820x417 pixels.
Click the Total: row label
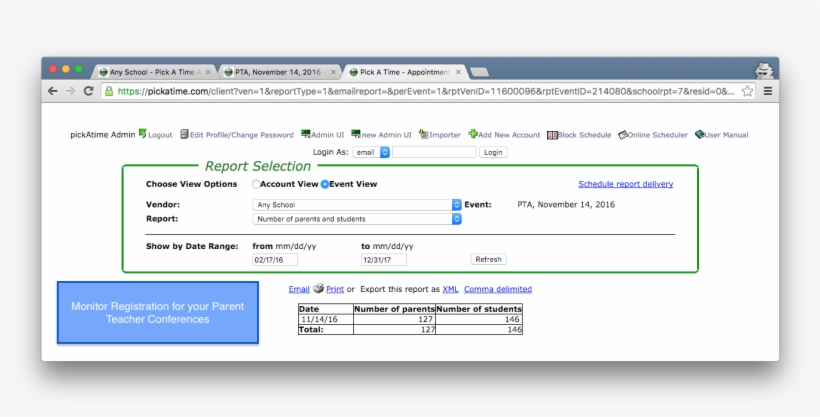tap(311, 330)
